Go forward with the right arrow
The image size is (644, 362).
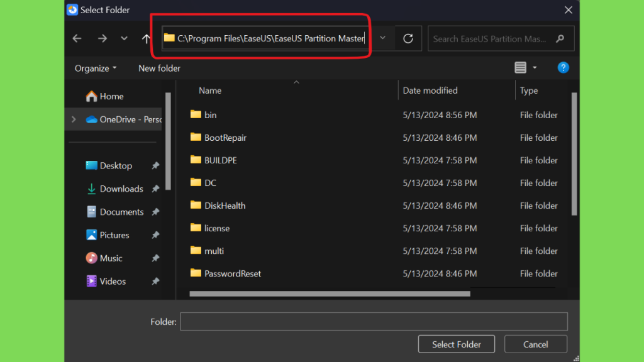103,38
